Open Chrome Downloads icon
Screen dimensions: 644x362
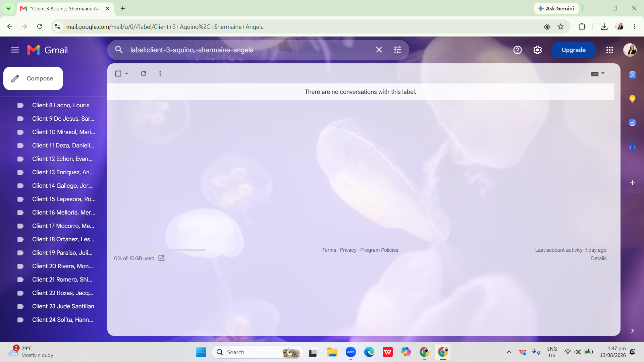point(604,27)
